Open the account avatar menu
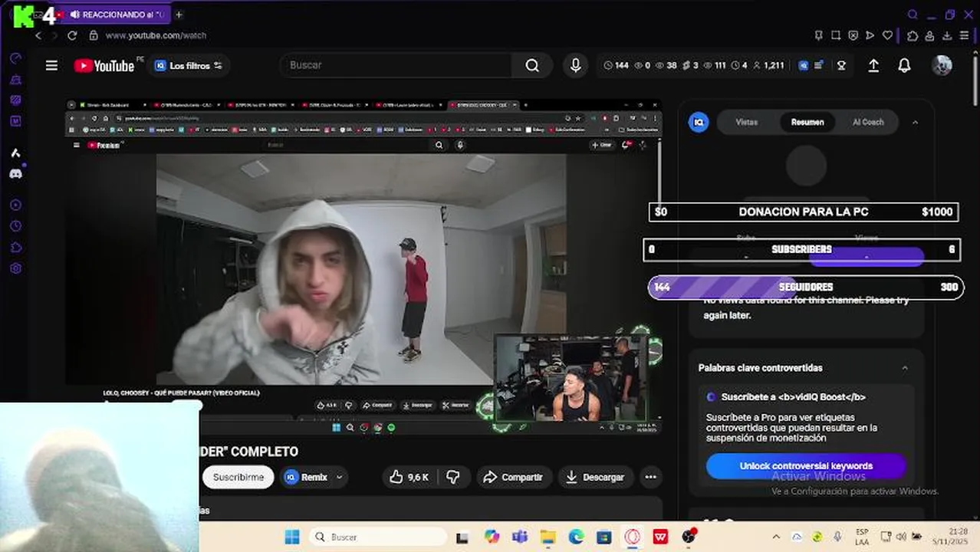This screenshot has height=552, width=980. (942, 65)
